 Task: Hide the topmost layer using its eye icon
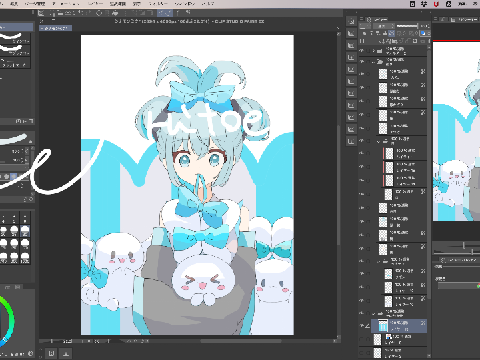(362, 51)
